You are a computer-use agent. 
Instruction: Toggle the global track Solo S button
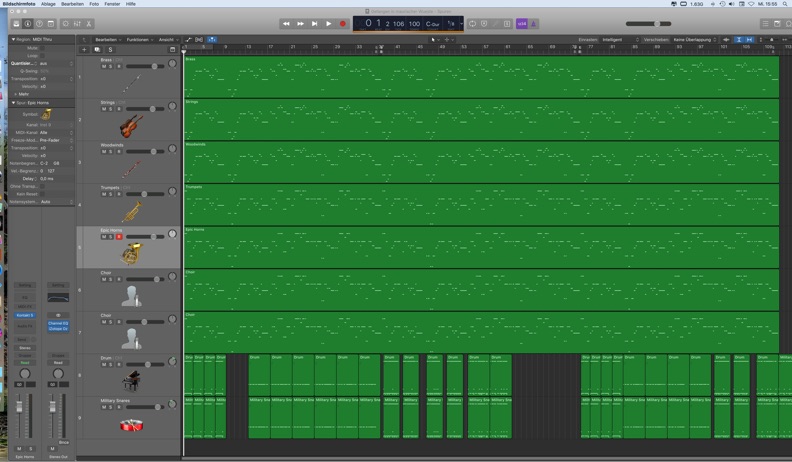pos(110,49)
